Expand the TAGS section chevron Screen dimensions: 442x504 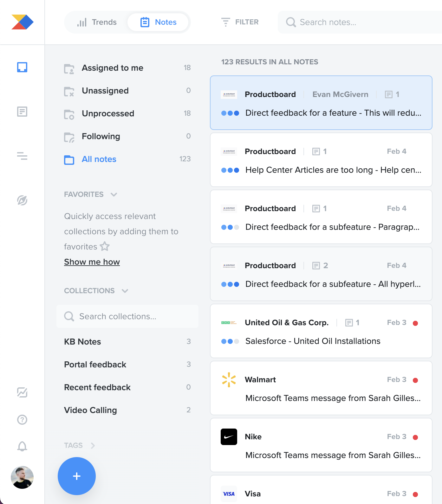click(x=93, y=446)
